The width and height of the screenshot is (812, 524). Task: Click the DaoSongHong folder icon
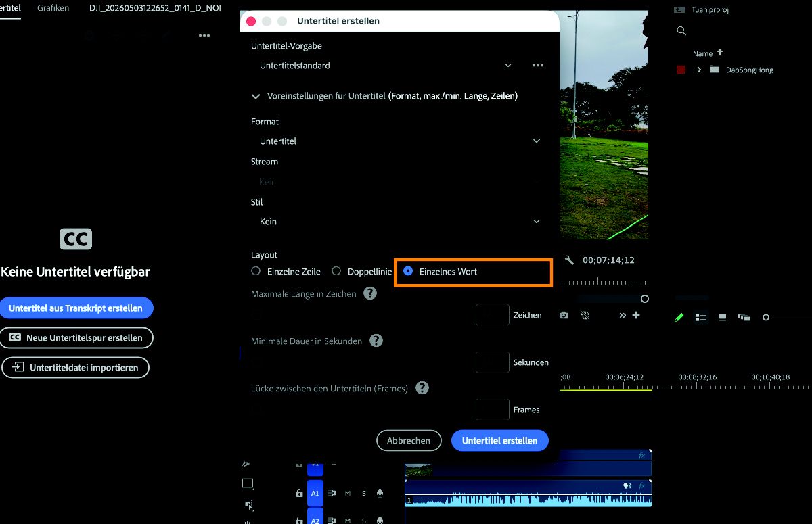click(x=715, y=70)
